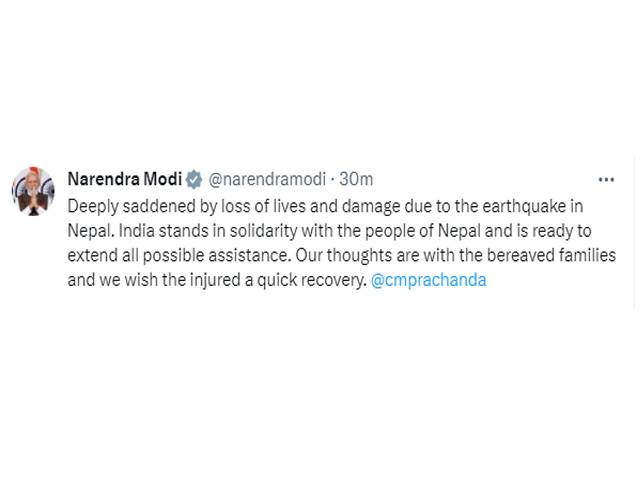Click the 30m timestamp of the tweet
Image resolution: width=640 pixels, height=480 pixels.
click(x=356, y=179)
